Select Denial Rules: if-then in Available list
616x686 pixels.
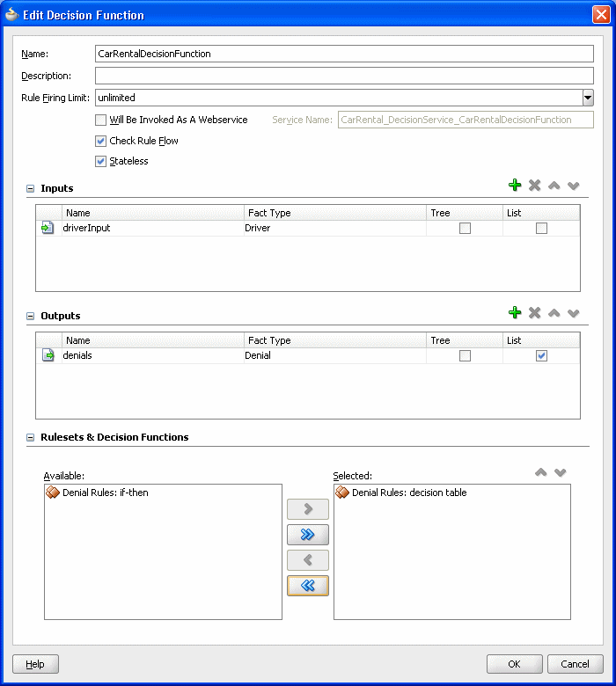point(105,493)
